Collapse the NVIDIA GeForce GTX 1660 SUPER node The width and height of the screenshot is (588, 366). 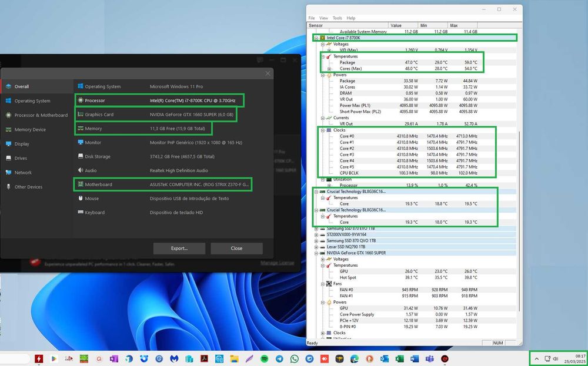point(316,253)
